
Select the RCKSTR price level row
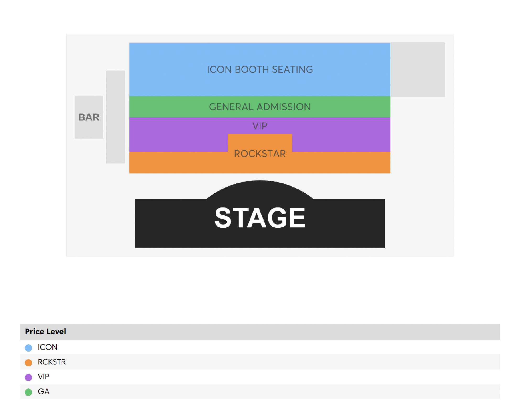(x=260, y=362)
